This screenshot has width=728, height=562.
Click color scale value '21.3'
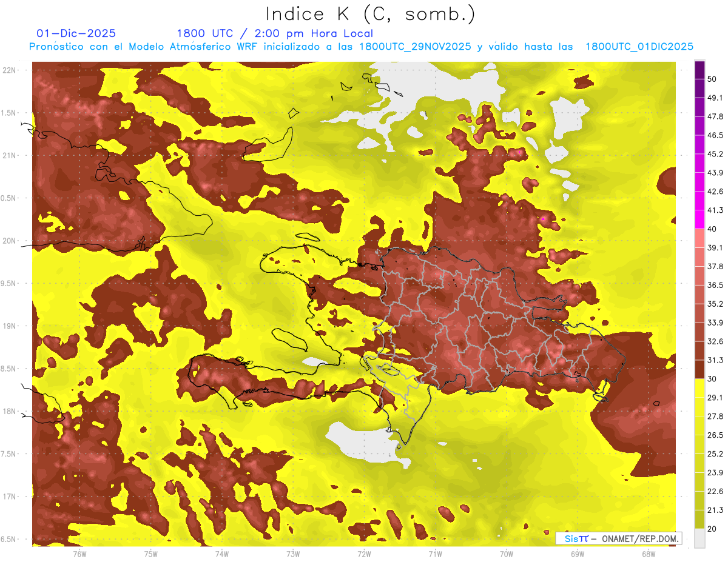click(x=715, y=510)
